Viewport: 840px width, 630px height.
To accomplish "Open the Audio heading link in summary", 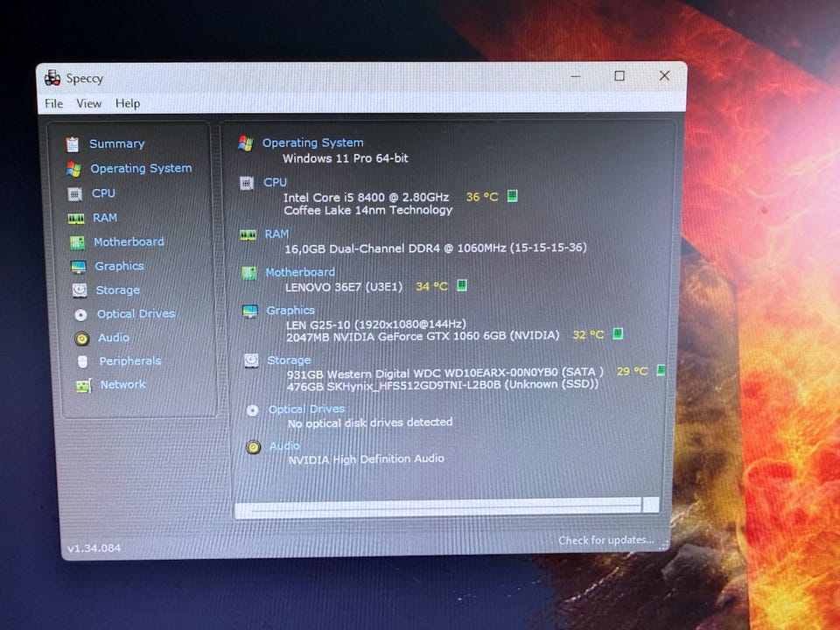I will tap(284, 445).
